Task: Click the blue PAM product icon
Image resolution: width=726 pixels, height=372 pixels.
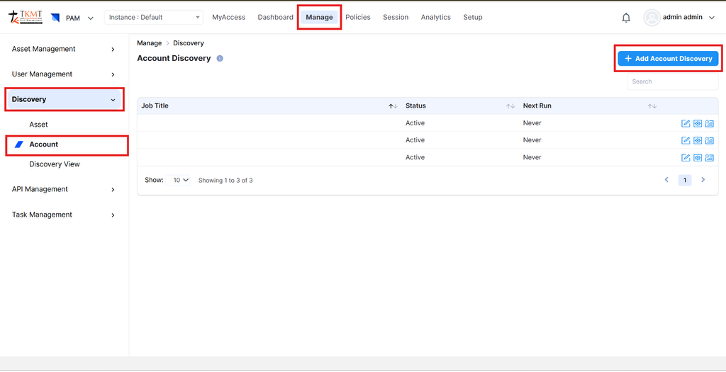Action: [x=56, y=18]
